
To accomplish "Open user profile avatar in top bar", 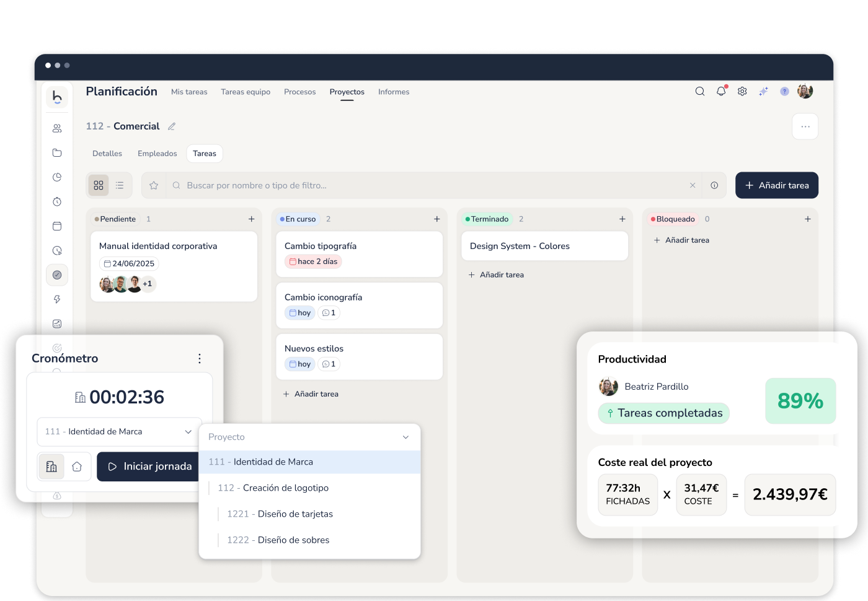I will tap(805, 91).
